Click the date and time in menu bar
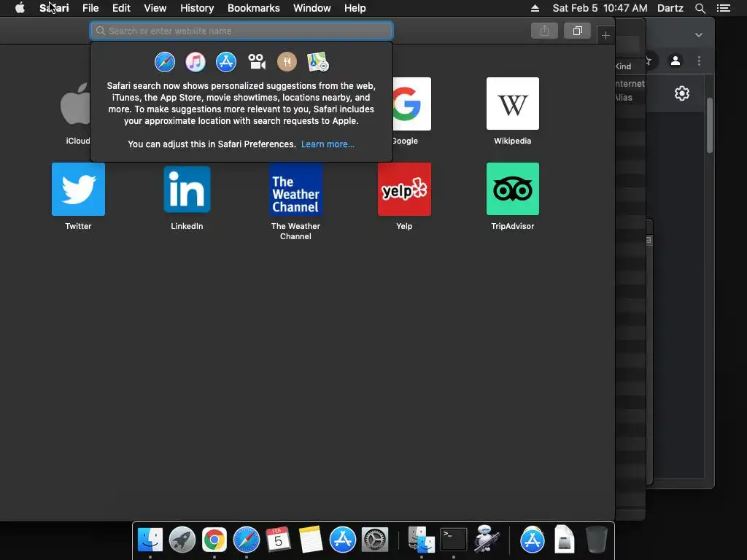The image size is (747, 560). click(x=600, y=8)
